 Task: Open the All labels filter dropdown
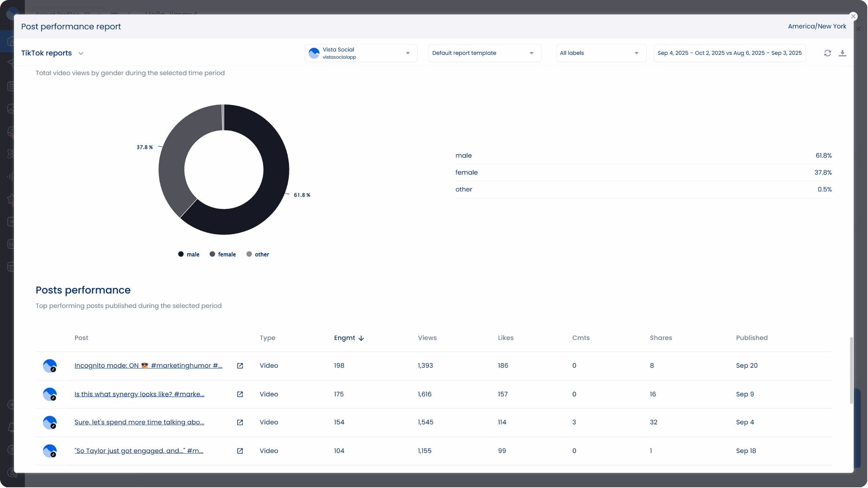coord(600,53)
